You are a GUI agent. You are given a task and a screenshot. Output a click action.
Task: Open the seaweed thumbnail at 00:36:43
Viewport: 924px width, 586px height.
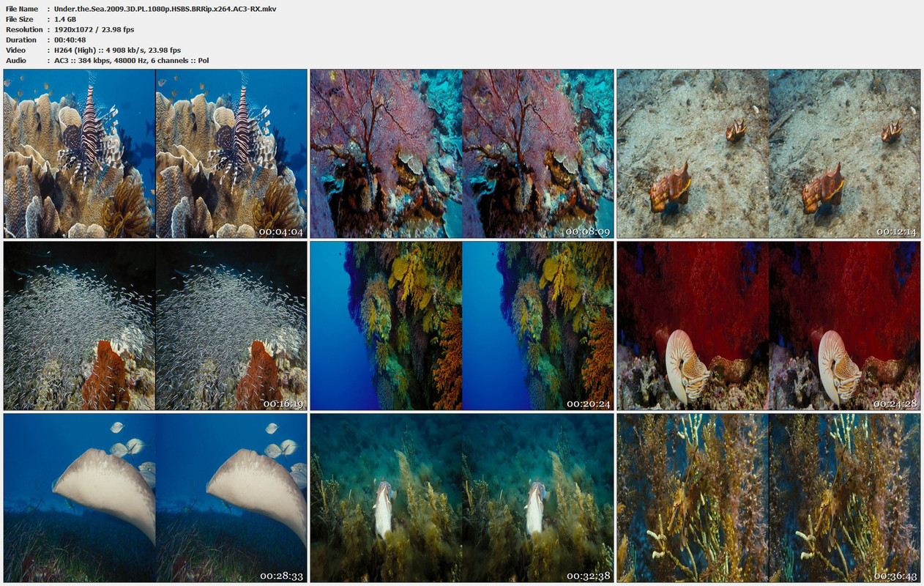point(769,498)
